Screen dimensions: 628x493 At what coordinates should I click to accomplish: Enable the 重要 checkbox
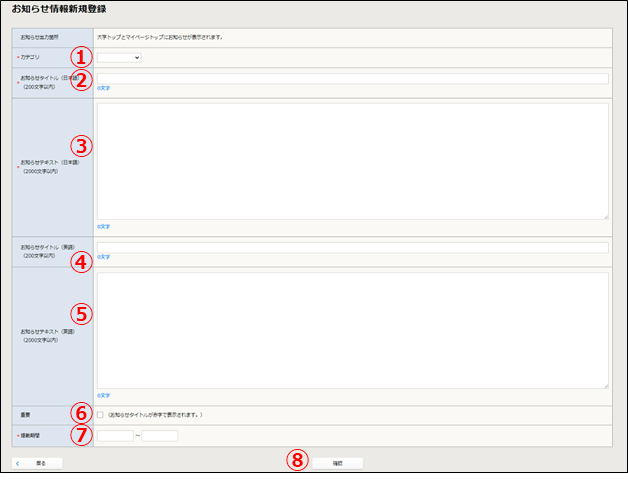[101, 413]
